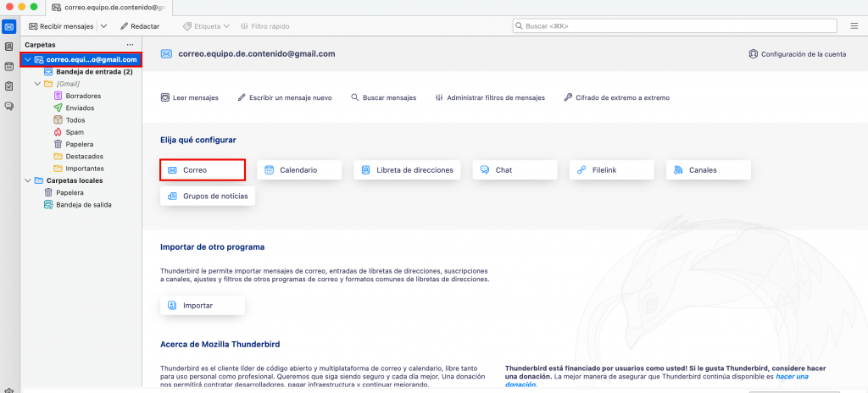Click the Buscar search field
The image size is (868, 393).
point(675,26)
